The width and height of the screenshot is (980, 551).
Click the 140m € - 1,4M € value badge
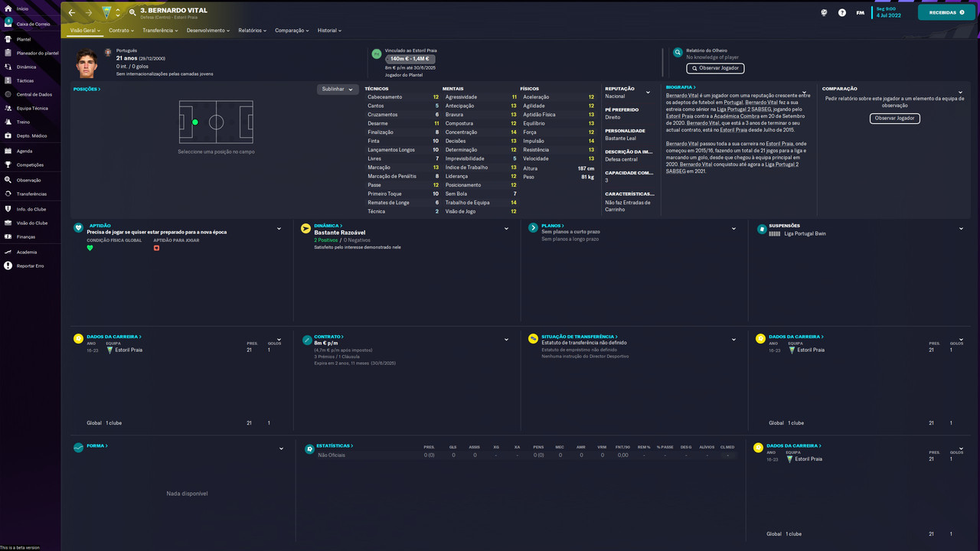tap(410, 59)
